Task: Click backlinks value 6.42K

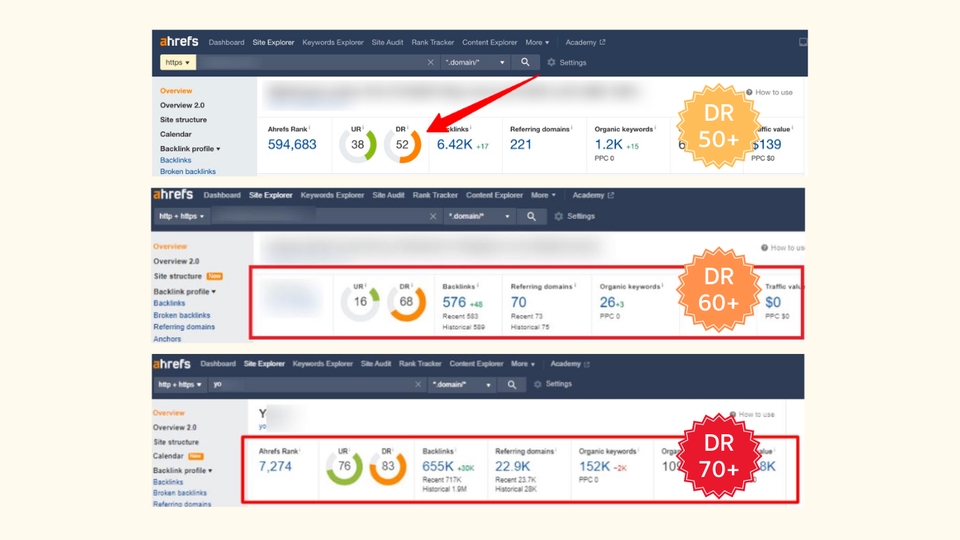Action: tap(454, 144)
